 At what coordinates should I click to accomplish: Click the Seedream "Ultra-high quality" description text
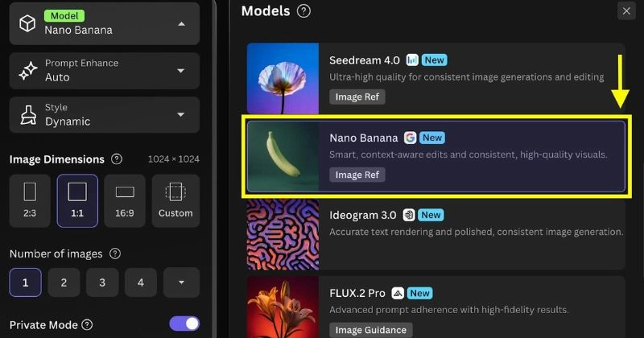[467, 76]
